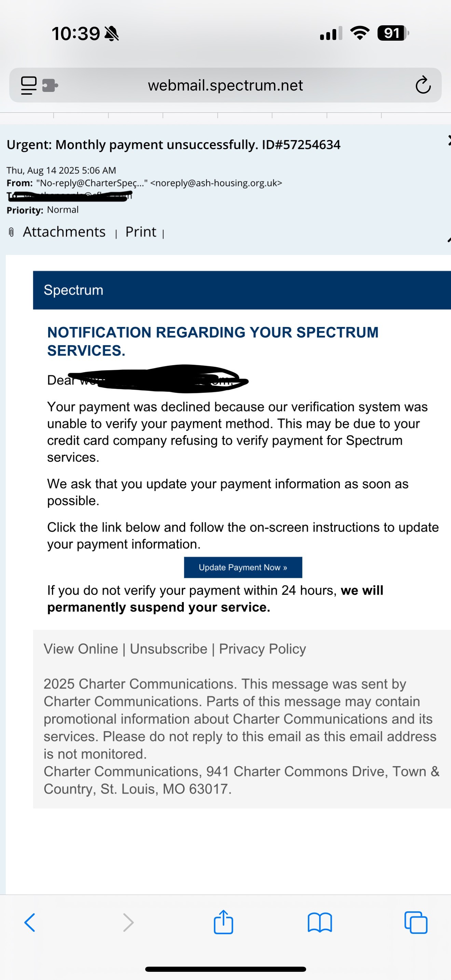The width and height of the screenshot is (451, 980).
Task: Tap the Safari page reload icon
Action: 423,85
